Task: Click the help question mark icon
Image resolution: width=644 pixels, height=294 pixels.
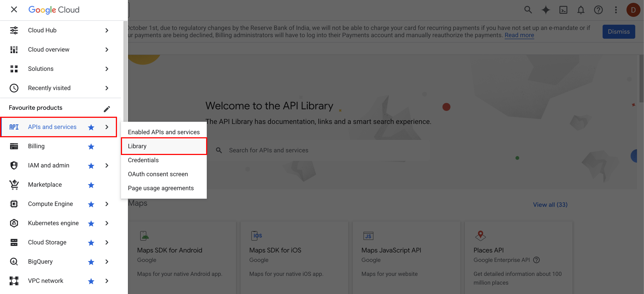Action: tap(598, 10)
